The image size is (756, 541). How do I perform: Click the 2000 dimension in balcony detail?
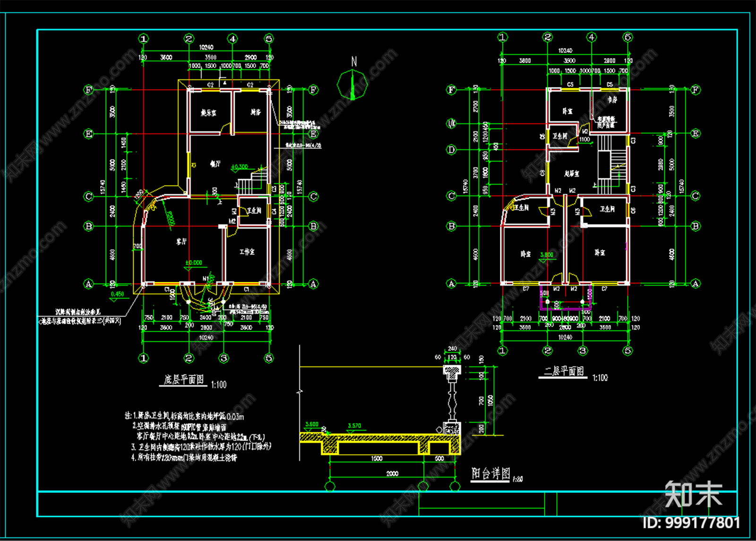392,473
